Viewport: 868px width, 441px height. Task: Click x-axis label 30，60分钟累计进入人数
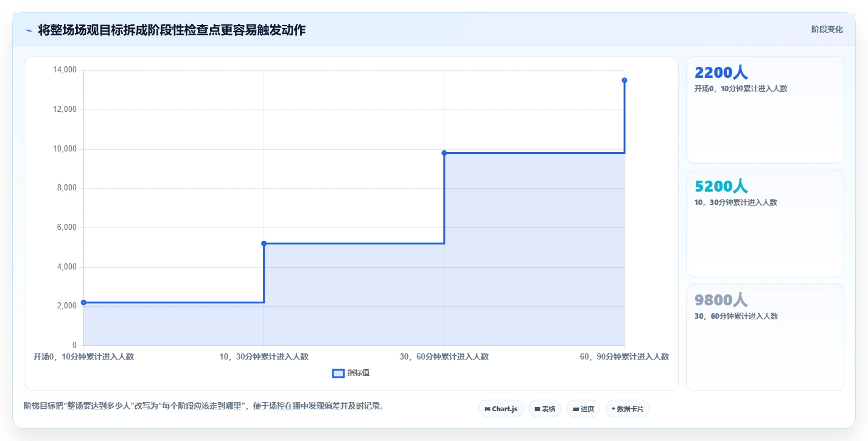(444, 356)
